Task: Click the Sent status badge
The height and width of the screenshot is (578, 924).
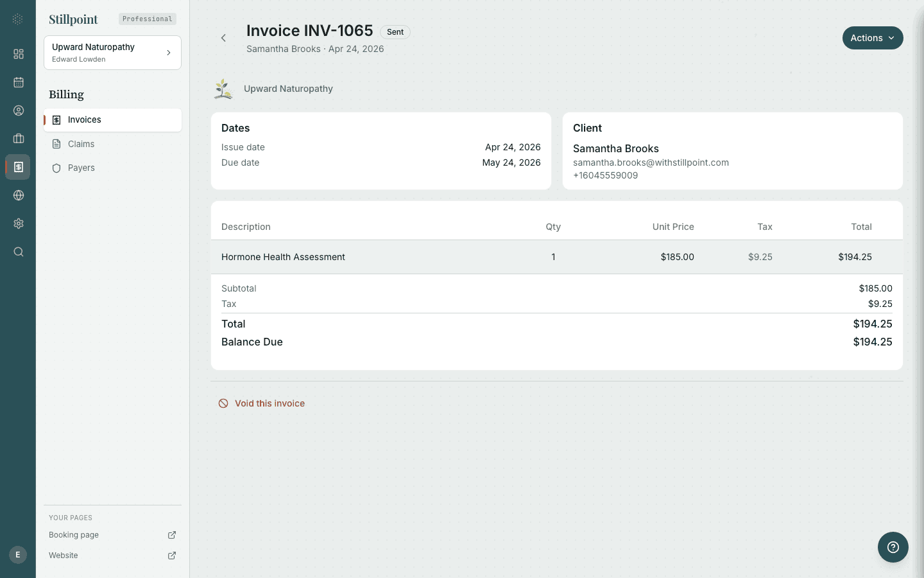Action: (395, 32)
